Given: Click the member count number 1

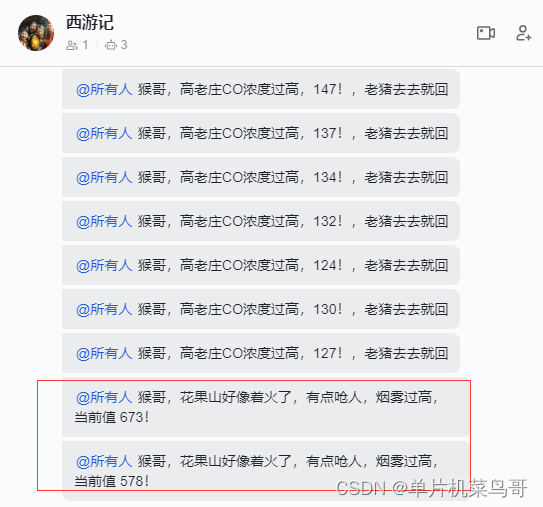Looking at the screenshot, I should 85,45.
